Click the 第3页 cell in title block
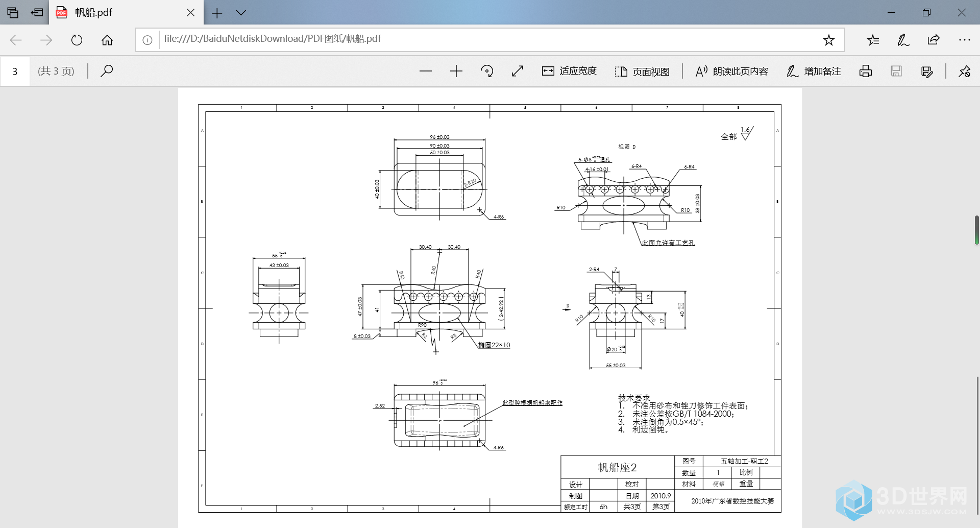 (660, 507)
